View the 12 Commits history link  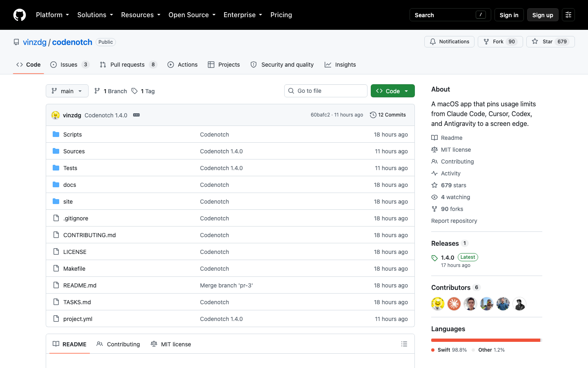(388, 115)
